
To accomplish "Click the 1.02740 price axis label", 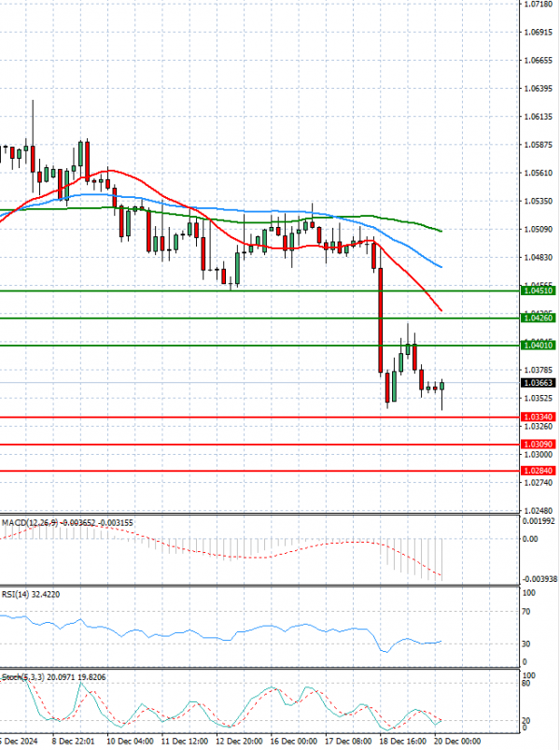I will (x=539, y=483).
